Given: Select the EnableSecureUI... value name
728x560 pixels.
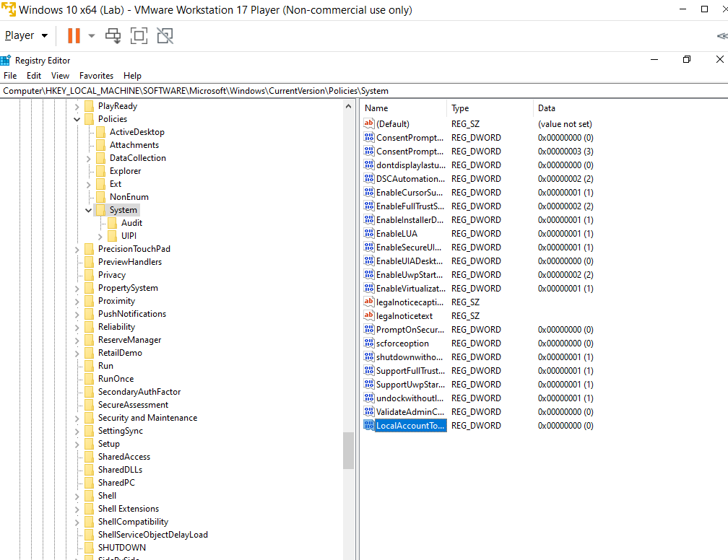Looking at the screenshot, I should tap(409, 248).
